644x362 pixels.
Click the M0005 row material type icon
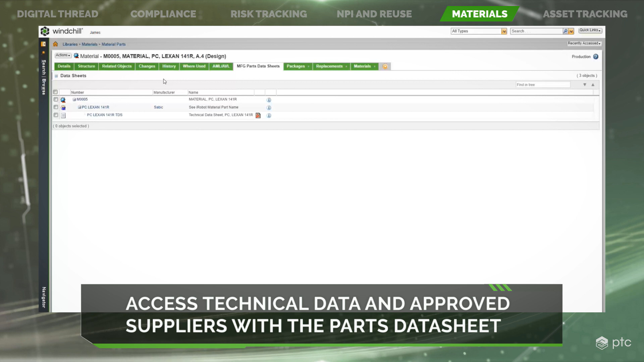[63, 100]
